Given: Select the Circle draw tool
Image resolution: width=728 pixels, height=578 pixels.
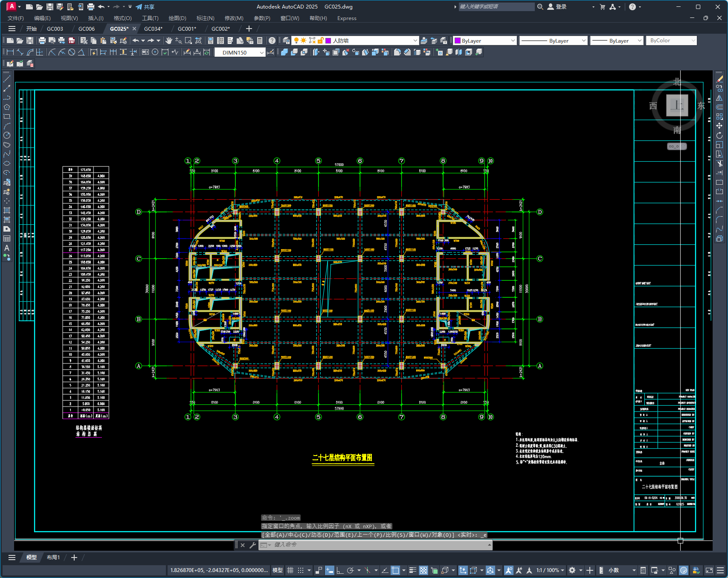Looking at the screenshot, I should pos(7,135).
